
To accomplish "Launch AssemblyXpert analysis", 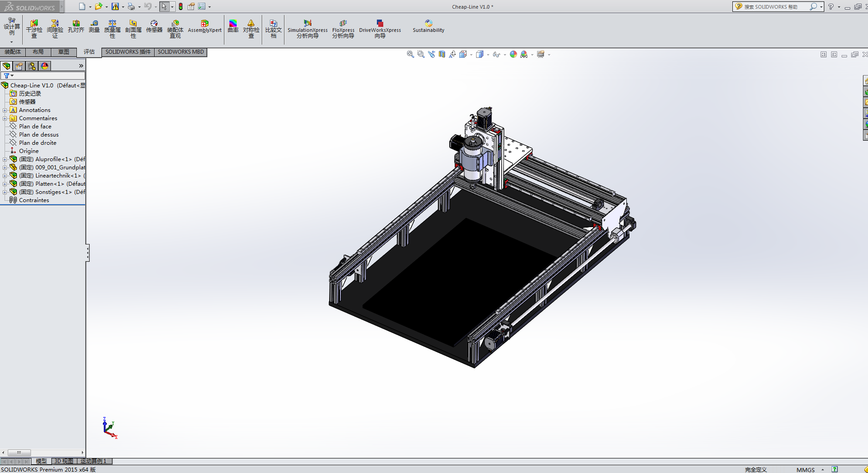I will 204,26.
